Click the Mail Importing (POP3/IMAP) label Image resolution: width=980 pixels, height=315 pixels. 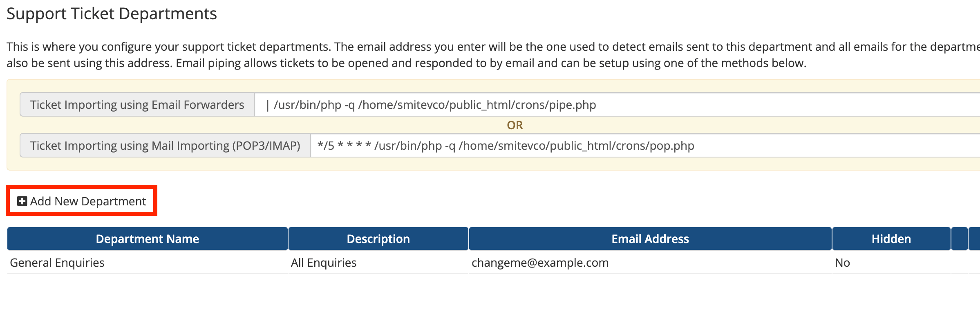(165, 146)
